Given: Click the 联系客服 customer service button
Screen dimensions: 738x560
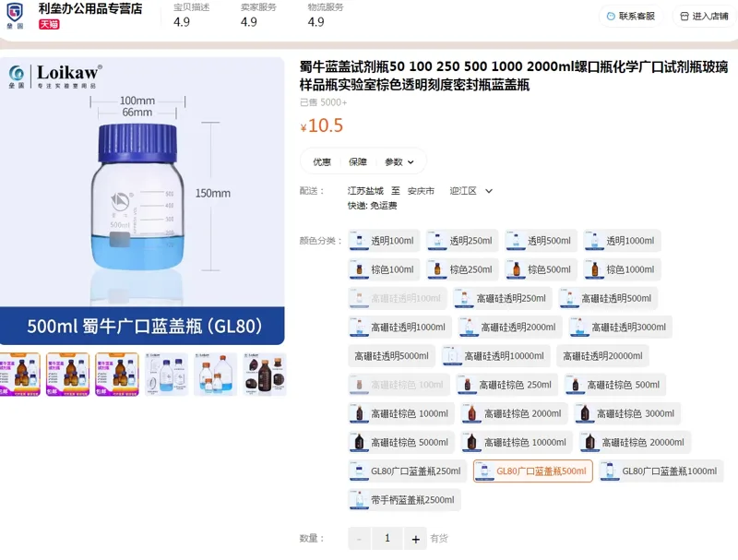Looking at the screenshot, I should [x=631, y=17].
